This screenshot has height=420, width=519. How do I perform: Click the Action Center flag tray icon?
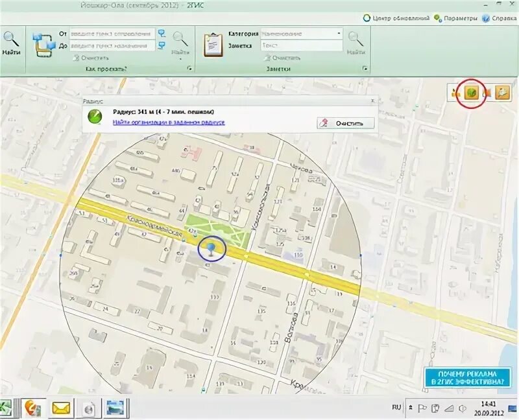click(422, 408)
